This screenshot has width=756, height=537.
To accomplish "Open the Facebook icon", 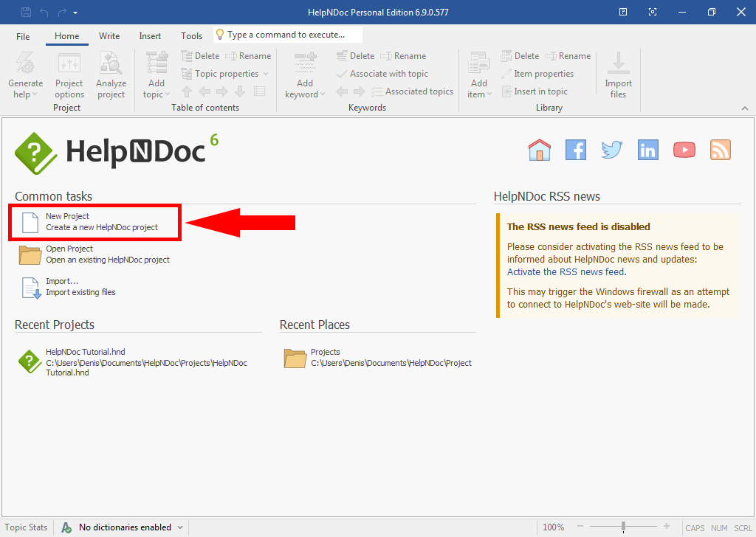I will [576, 150].
